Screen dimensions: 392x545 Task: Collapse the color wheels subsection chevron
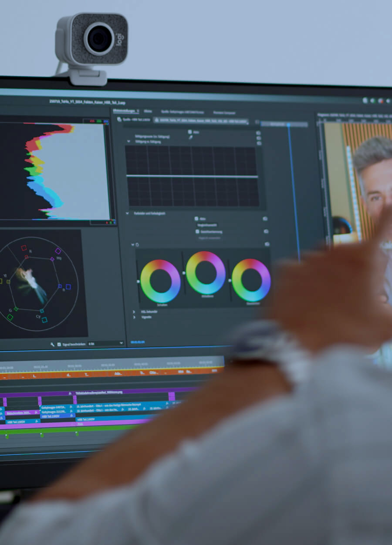tap(133, 245)
